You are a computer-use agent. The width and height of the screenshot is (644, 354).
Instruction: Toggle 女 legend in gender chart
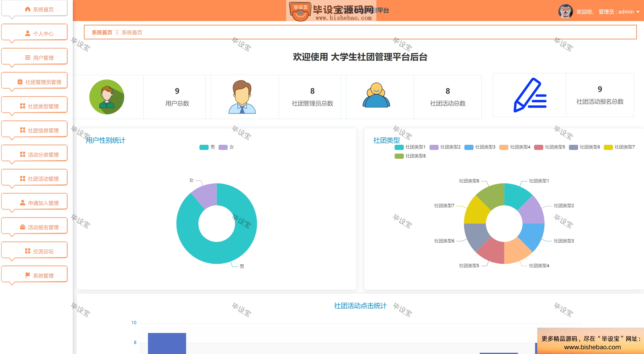tap(226, 147)
